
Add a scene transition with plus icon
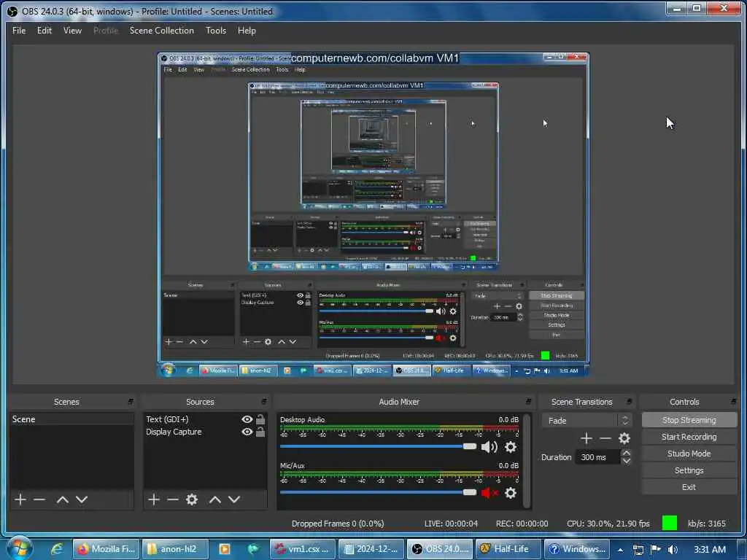click(587, 438)
